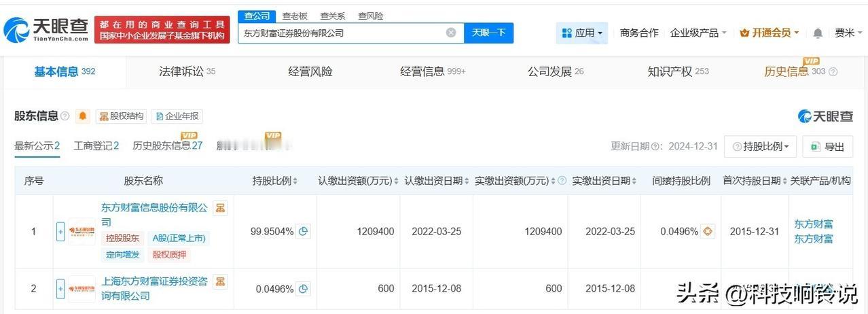Open equity structure icon for 上海东方财富证券投资咨询有限公司
This screenshot has width=868, height=314.
click(220, 281)
